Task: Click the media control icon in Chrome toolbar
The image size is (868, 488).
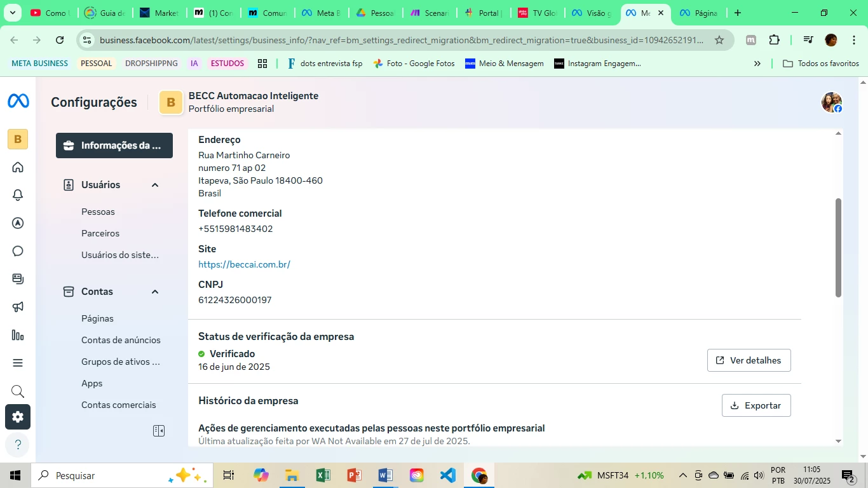Action: (x=808, y=40)
